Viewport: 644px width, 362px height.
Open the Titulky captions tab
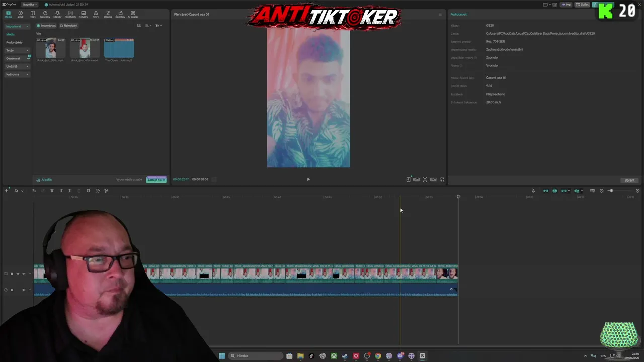[x=84, y=14]
